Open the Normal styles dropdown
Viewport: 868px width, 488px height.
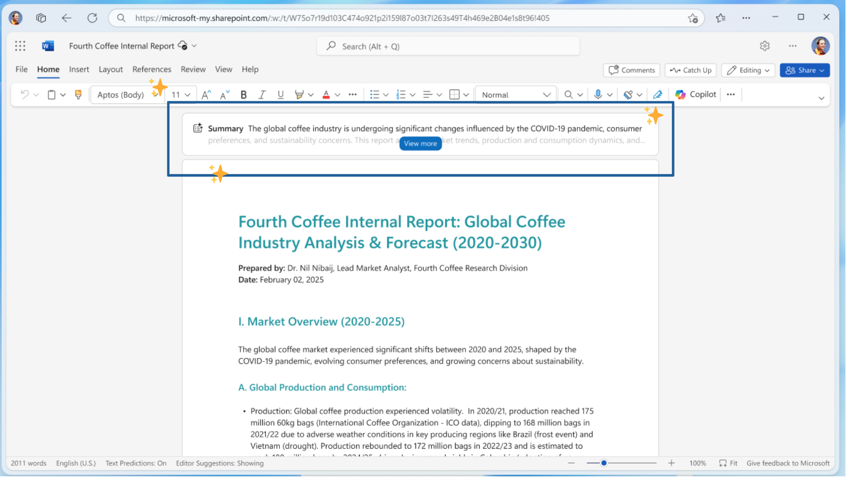point(515,95)
